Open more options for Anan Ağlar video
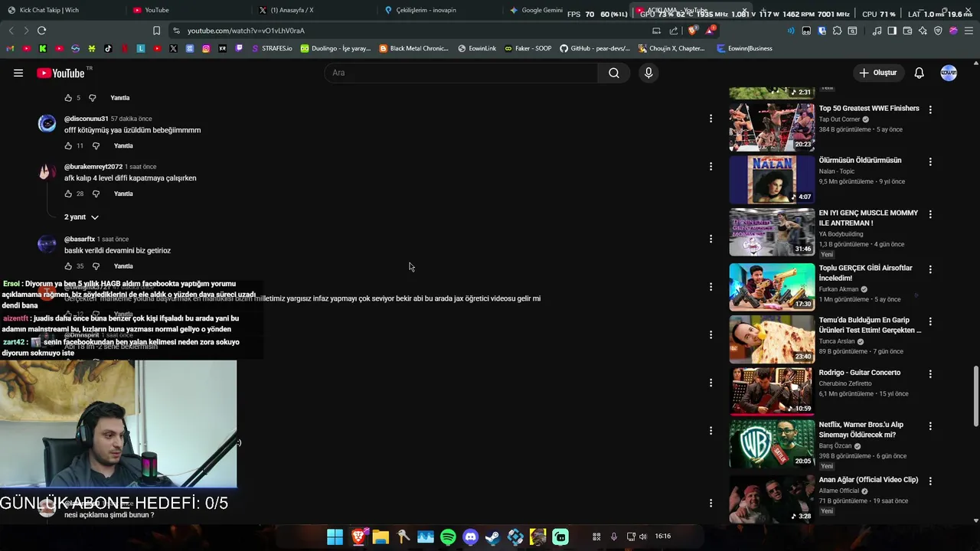Screen dimensions: 980x551 pos(930,481)
